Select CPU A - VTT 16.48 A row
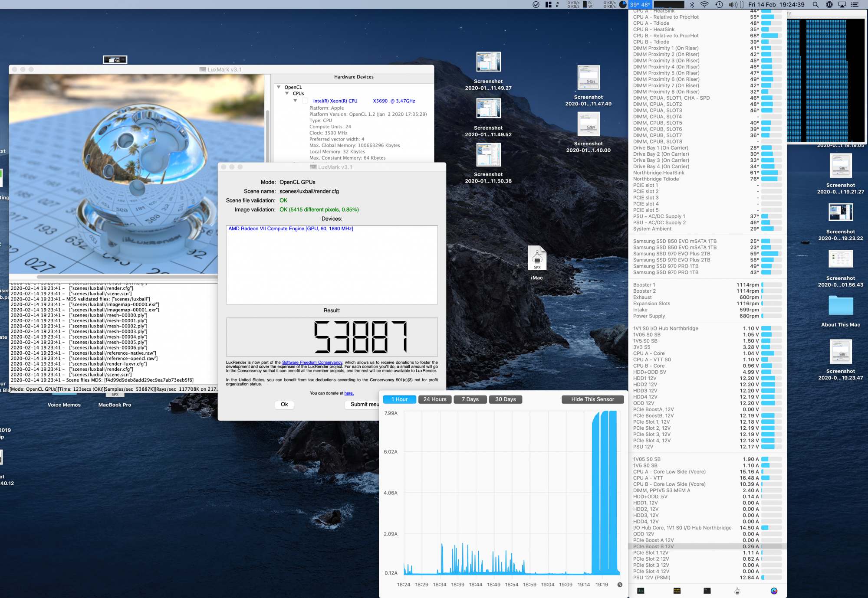 click(707, 478)
